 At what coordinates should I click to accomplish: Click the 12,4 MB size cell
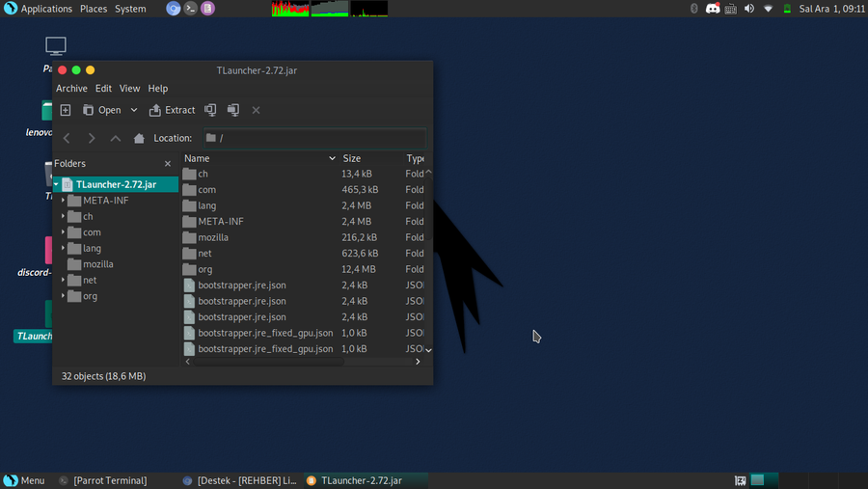point(358,269)
